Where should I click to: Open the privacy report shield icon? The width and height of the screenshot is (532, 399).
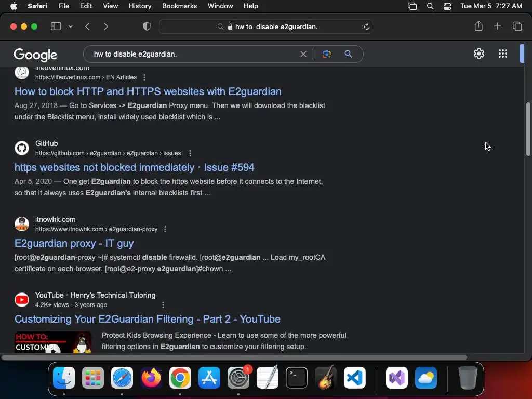(x=147, y=26)
